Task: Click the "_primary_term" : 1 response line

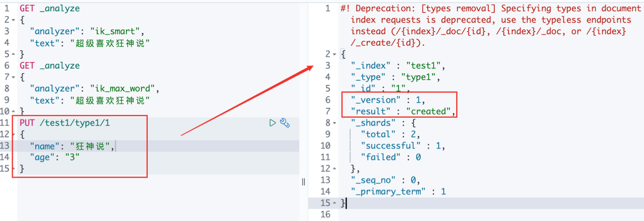Action: (x=398, y=192)
